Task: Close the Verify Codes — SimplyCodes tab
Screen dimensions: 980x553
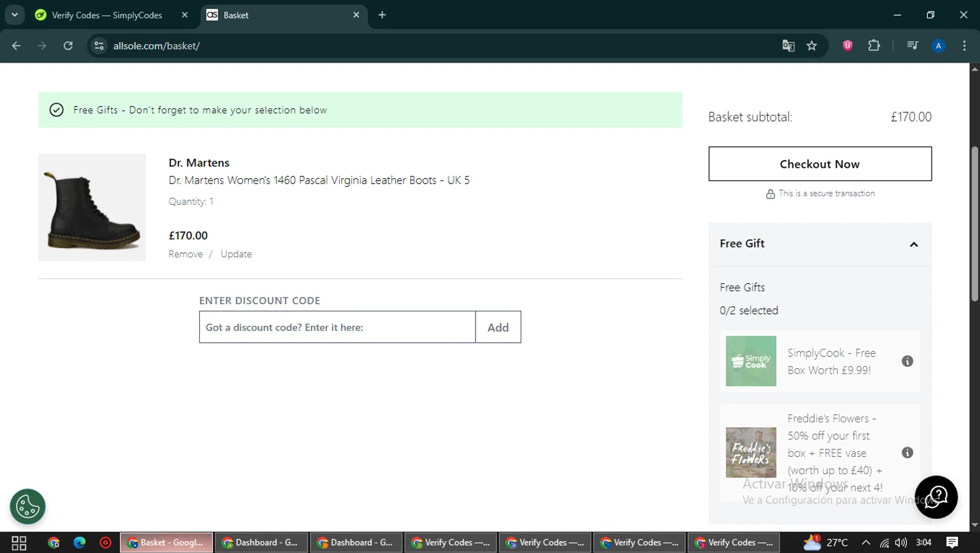Action: [185, 15]
